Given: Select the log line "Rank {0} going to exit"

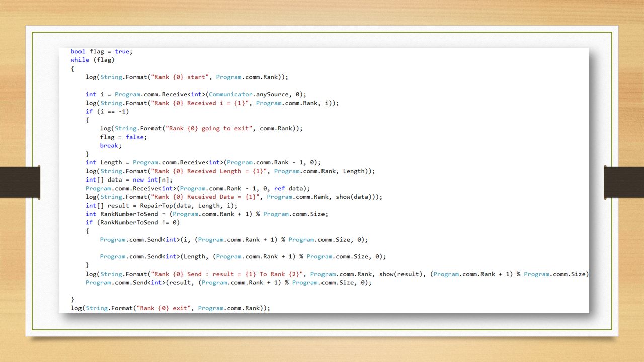Looking at the screenshot, I should tap(201, 128).
